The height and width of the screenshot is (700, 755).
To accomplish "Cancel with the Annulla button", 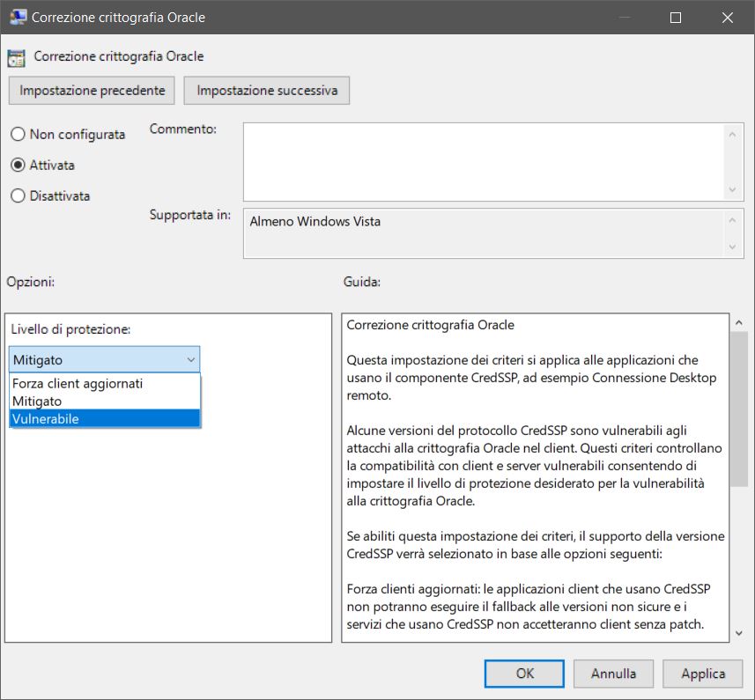I will 613,674.
